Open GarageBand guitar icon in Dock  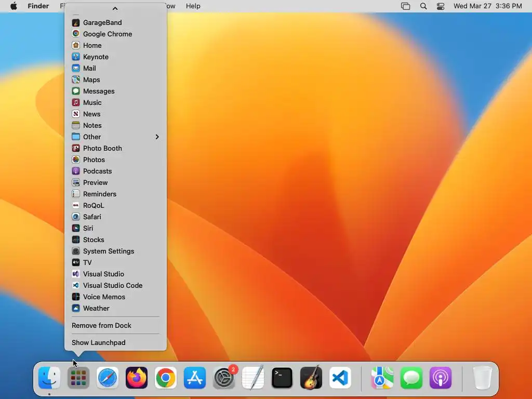pos(311,378)
